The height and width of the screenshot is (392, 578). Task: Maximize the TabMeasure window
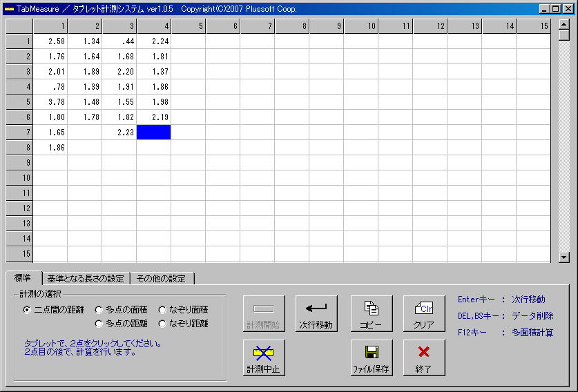point(556,9)
